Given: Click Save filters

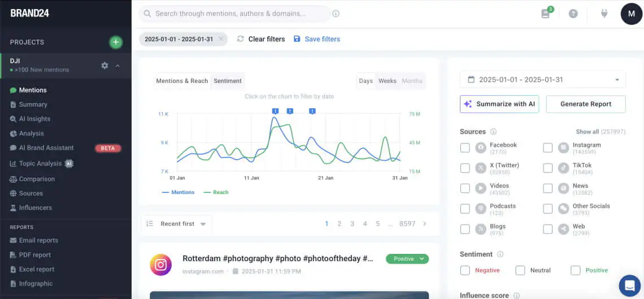Looking at the screenshot, I should point(317,39).
